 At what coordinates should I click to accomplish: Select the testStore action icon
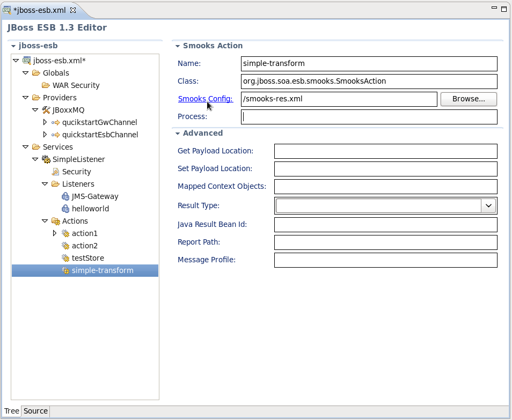click(65, 257)
